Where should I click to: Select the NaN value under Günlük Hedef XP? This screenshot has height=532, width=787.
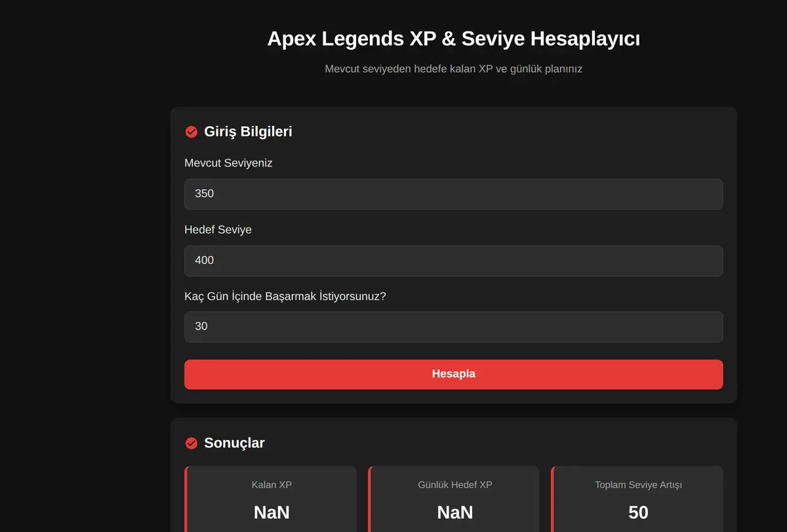coord(454,512)
